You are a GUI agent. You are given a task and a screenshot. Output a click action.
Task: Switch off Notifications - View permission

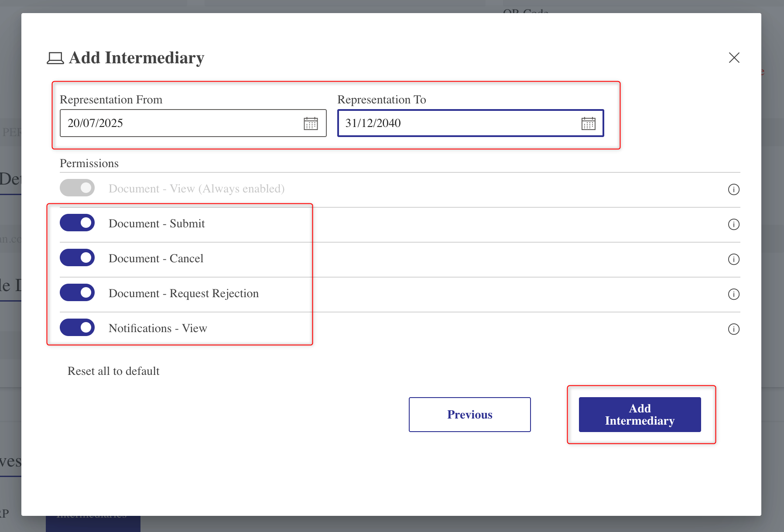coord(77,327)
